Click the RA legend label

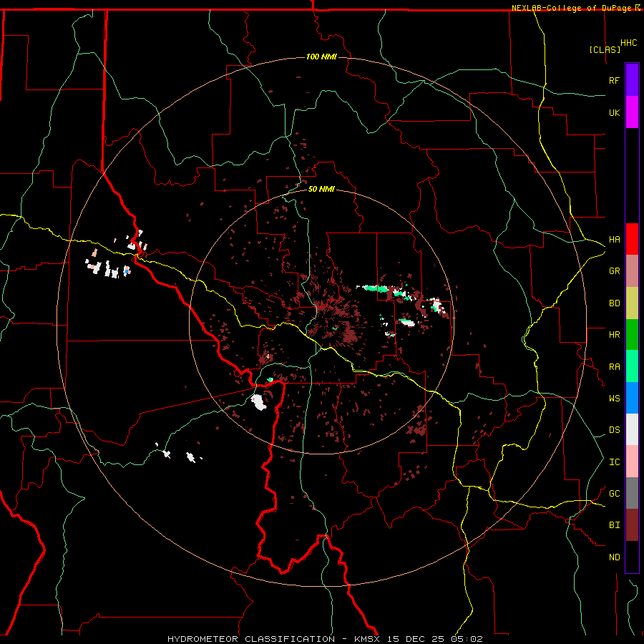click(x=614, y=367)
